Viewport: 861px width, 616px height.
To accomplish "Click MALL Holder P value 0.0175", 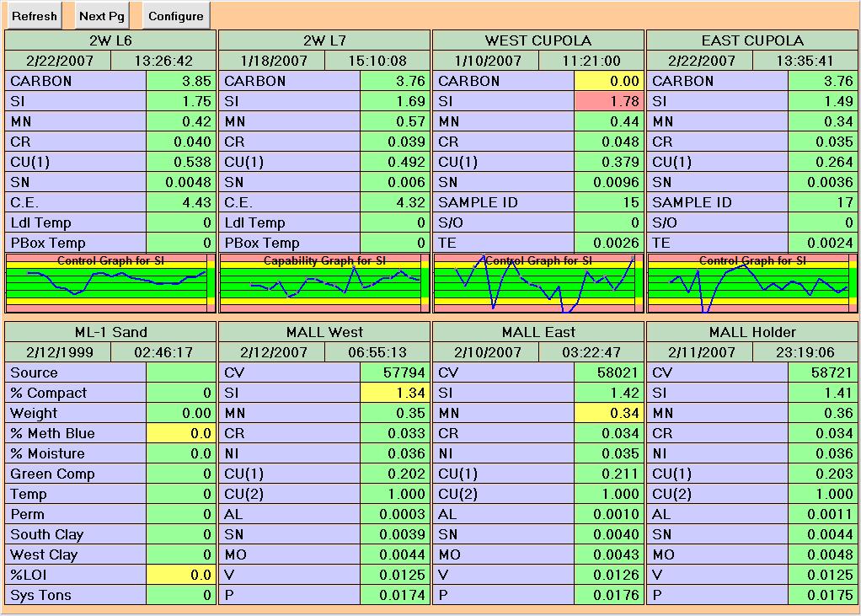I will pyautogui.click(x=823, y=596).
